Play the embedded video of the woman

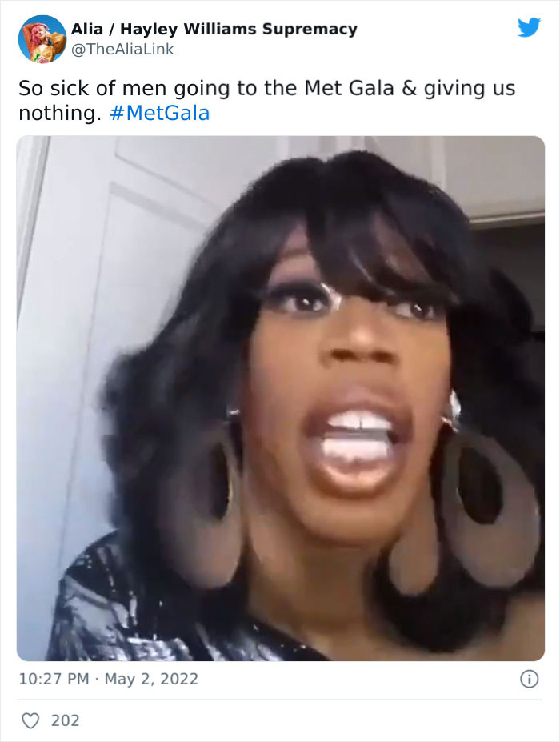(281, 399)
